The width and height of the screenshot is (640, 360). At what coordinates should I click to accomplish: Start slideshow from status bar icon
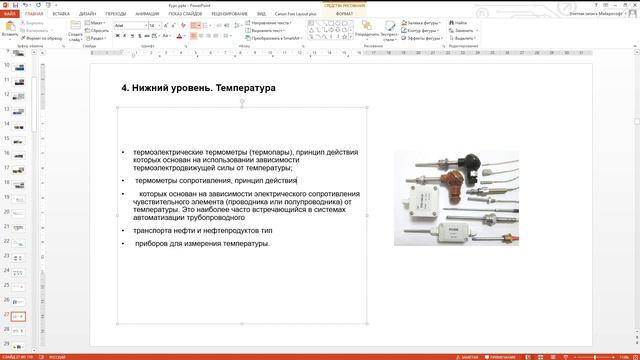(565, 357)
